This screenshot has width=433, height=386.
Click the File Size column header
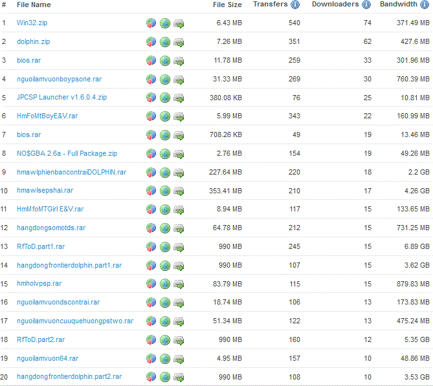coord(227,5)
